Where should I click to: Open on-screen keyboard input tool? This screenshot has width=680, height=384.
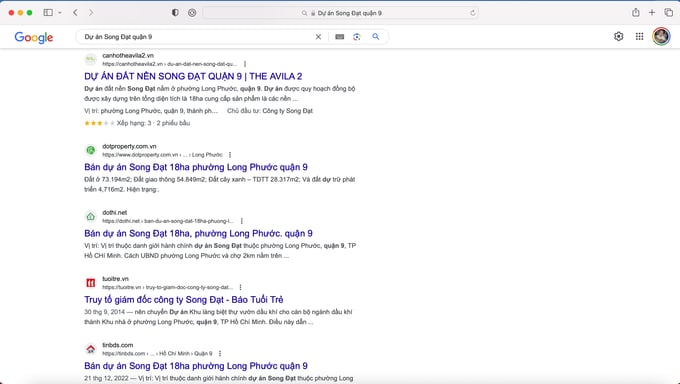click(340, 37)
